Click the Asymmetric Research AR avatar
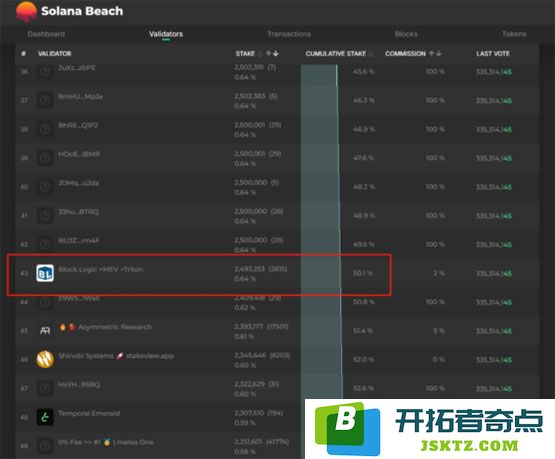This screenshot has width=555, height=459. (x=45, y=331)
